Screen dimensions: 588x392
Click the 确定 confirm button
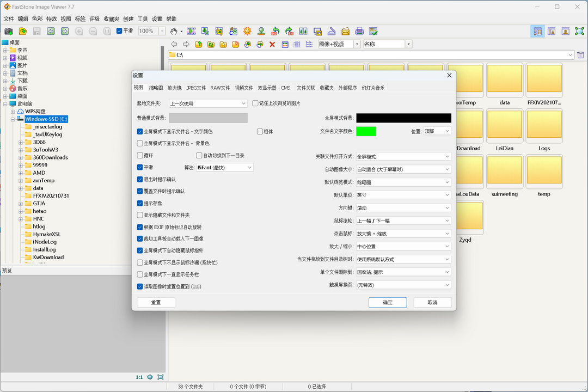(x=387, y=302)
